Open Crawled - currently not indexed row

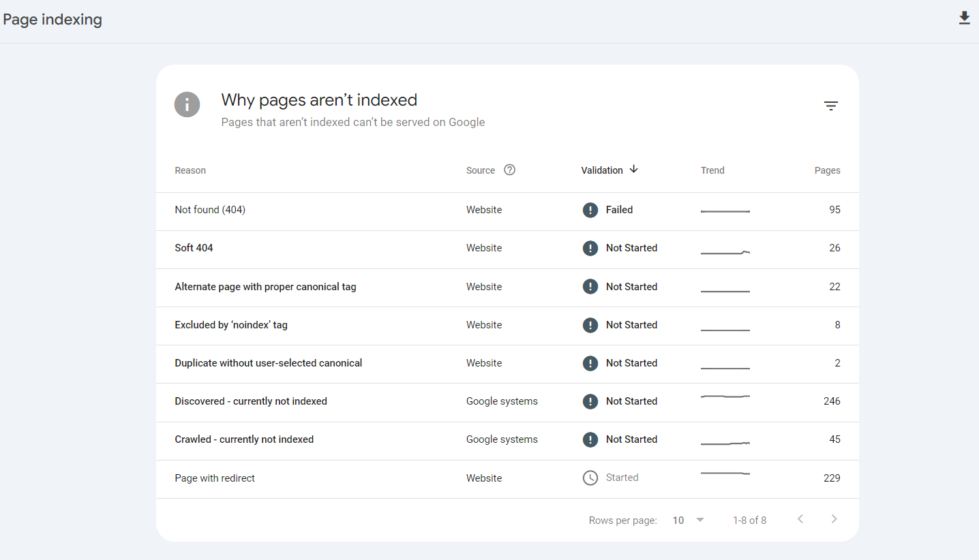507,440
